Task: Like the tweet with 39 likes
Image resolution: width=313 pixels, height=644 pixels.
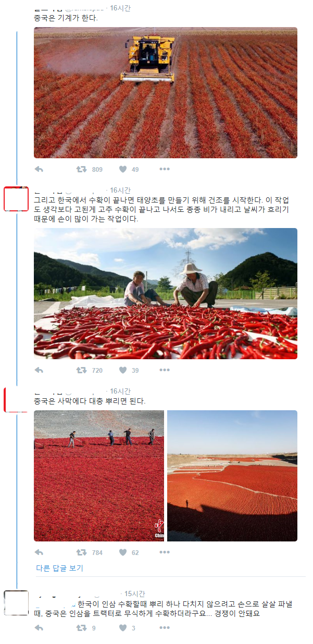Action: click(x=123, y=370)
